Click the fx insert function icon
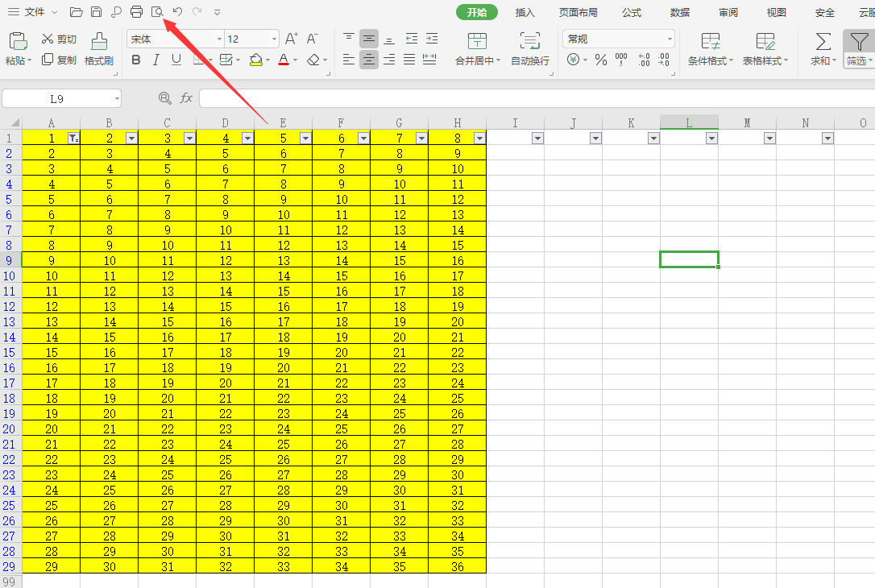This screenshot has height=588, width=875. [x=186, y=98]
